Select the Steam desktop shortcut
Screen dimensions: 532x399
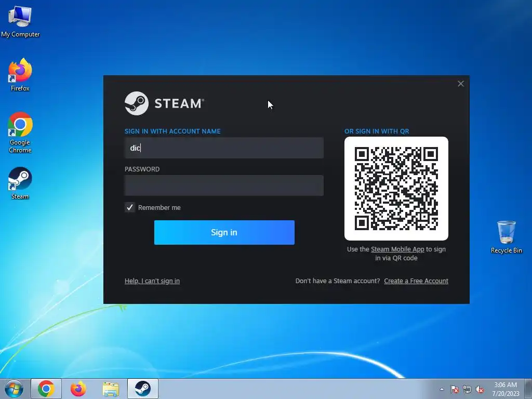point(20,183)
